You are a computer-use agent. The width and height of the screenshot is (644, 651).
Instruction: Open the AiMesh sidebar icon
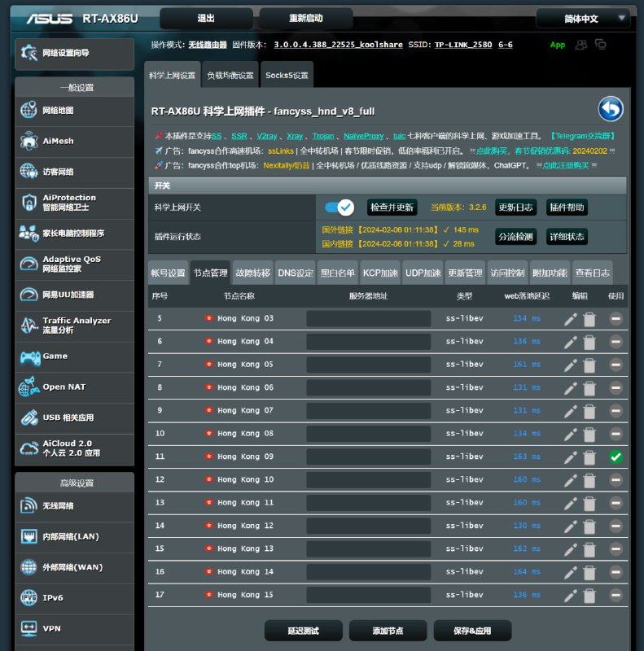[28, 141]
